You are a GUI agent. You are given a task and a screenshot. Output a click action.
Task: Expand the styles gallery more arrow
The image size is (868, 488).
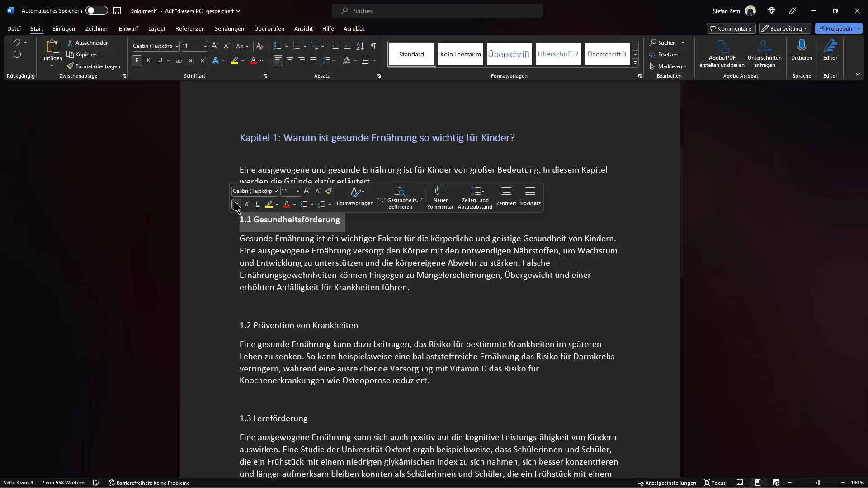click(x=635, y=63)
